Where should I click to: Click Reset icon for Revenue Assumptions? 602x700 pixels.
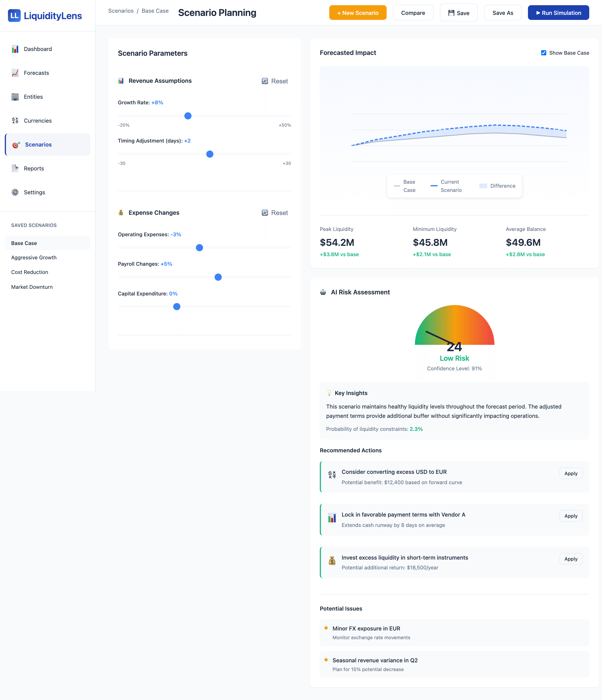(265, 81)
